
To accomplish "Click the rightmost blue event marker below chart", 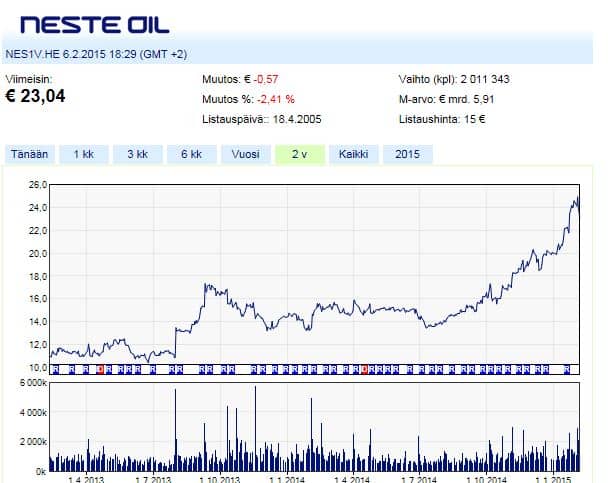I will pyautogui.click(x=567, y=369).
